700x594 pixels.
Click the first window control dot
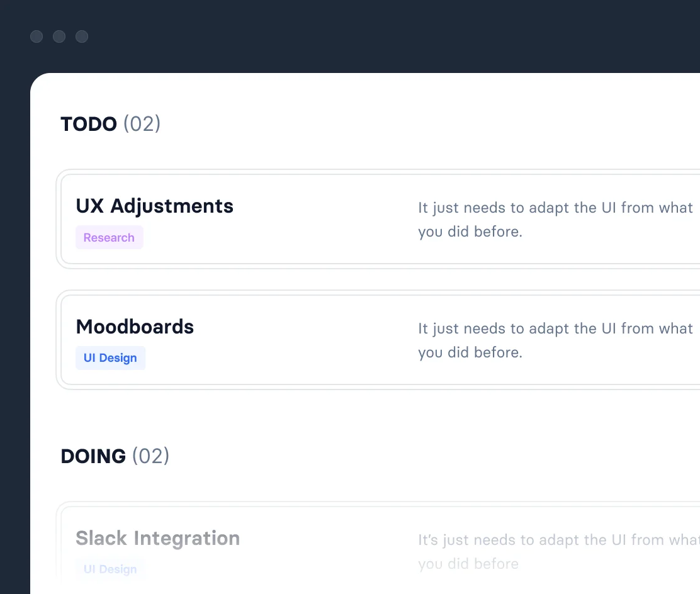[37, 36]
